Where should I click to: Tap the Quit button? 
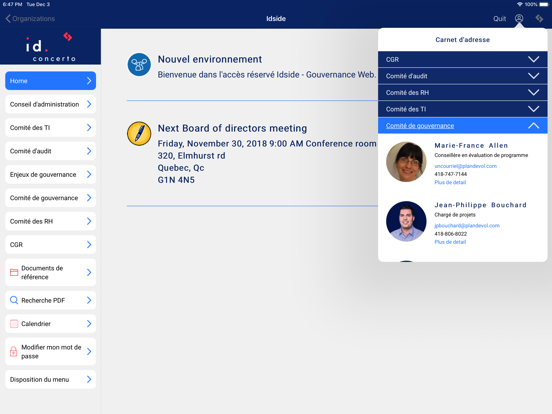(499, 19)
